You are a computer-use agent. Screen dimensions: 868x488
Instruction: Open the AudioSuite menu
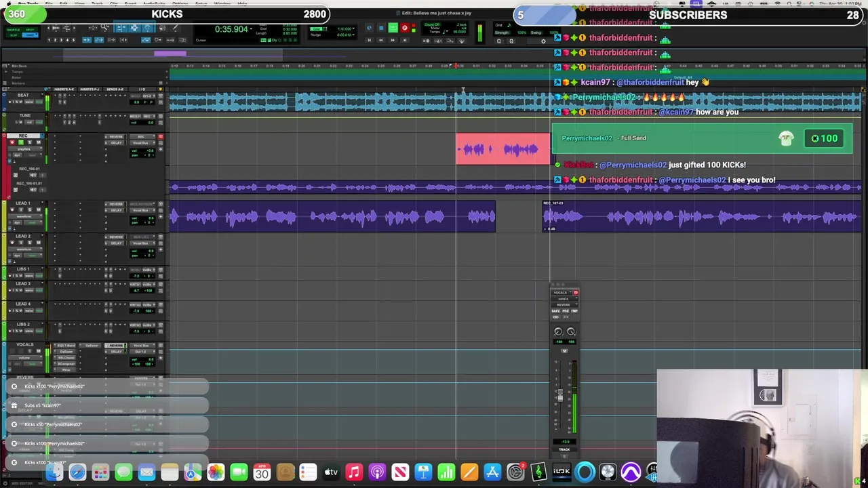pyautogui.click(x=154, y=4)
